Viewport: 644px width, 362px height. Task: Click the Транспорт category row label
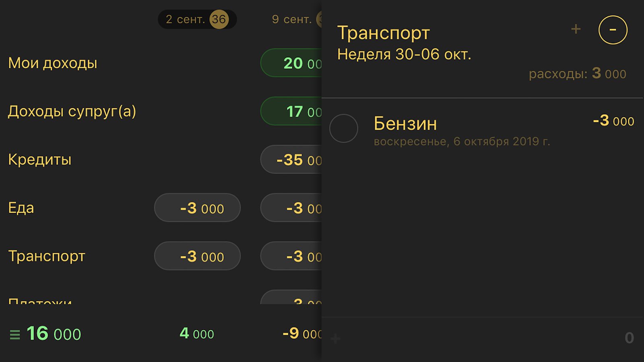(47, 256)
